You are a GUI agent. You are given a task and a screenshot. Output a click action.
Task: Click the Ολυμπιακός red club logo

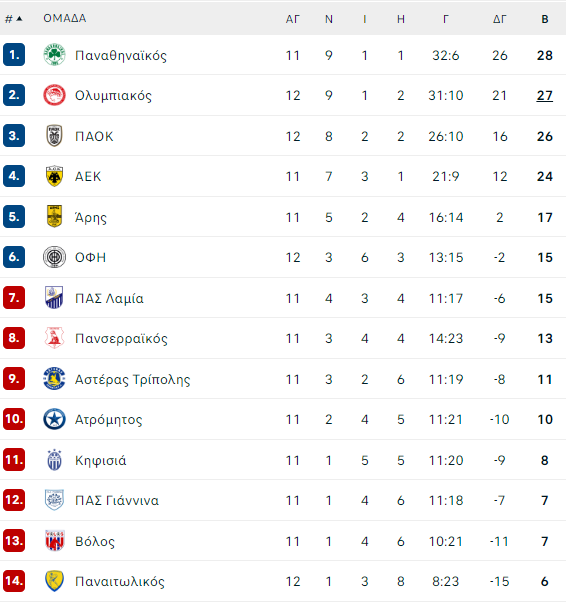click(x=54, y=95)
